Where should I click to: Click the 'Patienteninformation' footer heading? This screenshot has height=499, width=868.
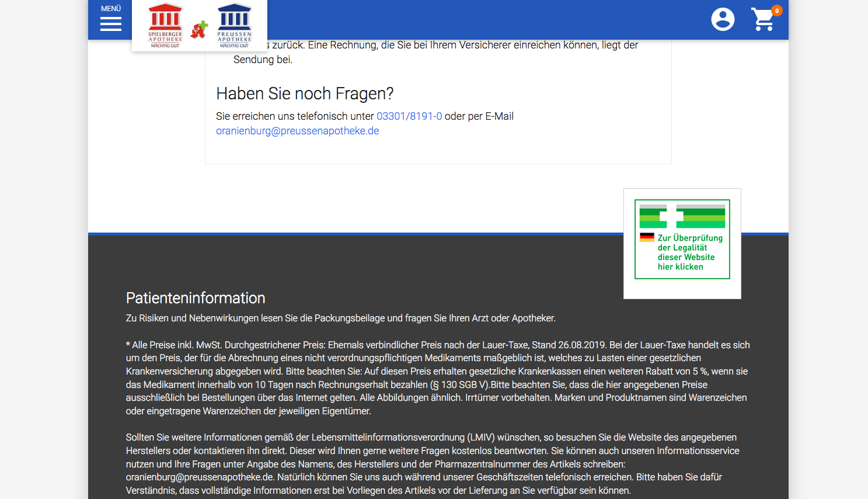point(196,298)
